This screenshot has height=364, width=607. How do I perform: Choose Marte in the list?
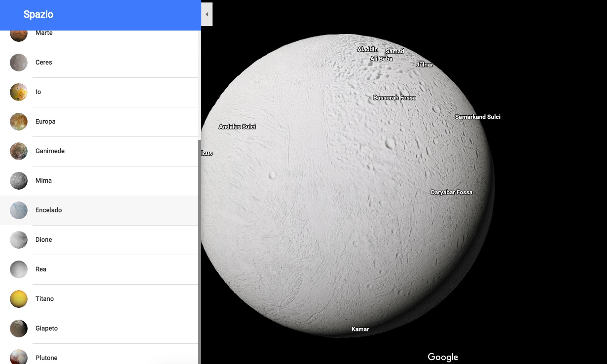pyautogui.click(x=44, y=33)
